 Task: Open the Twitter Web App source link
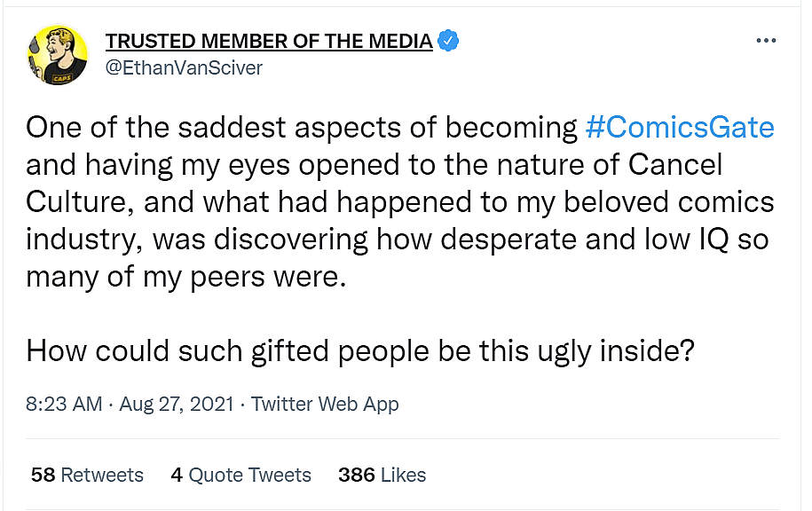pyautogui.click(x=325, y=405)
